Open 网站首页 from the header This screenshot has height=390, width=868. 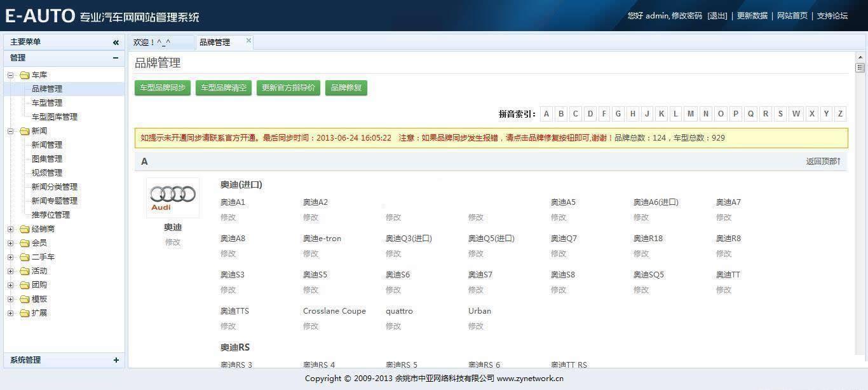pyautogui.click(x=792, y=16)
